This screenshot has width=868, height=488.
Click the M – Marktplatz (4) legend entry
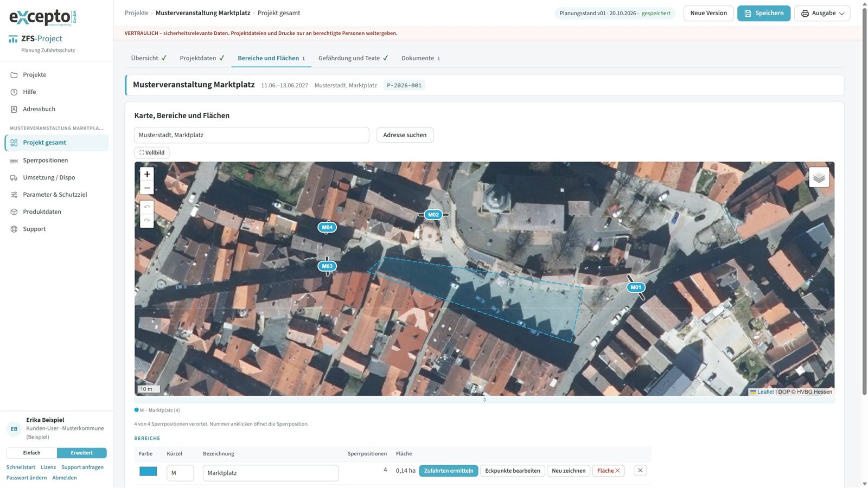coord(157,410)
